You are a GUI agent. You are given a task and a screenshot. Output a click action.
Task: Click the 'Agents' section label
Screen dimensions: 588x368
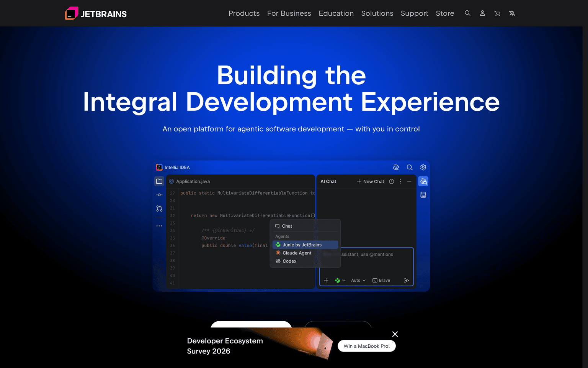click(x=282, y=237)
